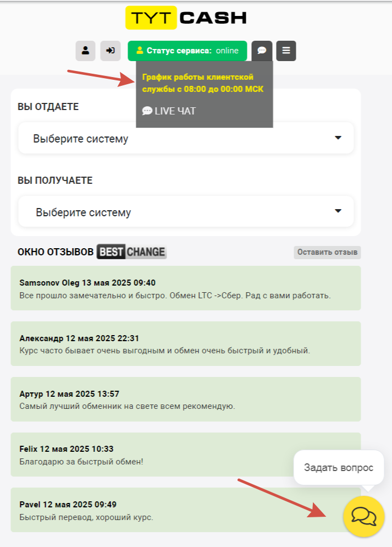Viewport: 392px width, 547px height.
Task: Open the user profile icon button
Action: [x=85, y=51]
